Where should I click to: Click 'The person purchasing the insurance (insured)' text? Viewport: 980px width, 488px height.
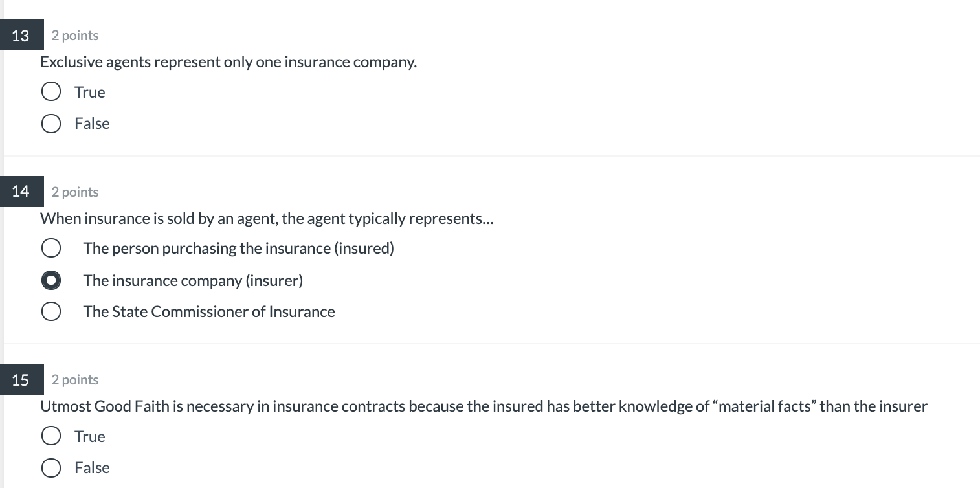click(238, 249)
